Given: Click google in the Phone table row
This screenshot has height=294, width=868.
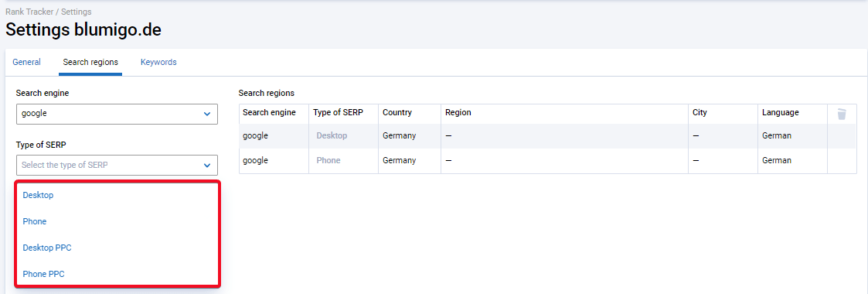Looking at the screenshot, I should point(255,161).
